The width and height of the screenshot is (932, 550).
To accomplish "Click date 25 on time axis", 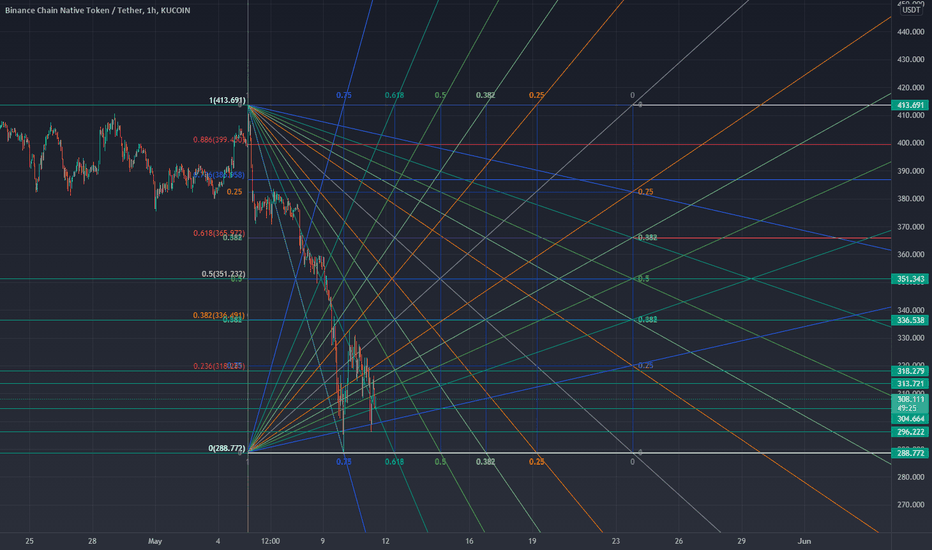I will tap(29, 541).
